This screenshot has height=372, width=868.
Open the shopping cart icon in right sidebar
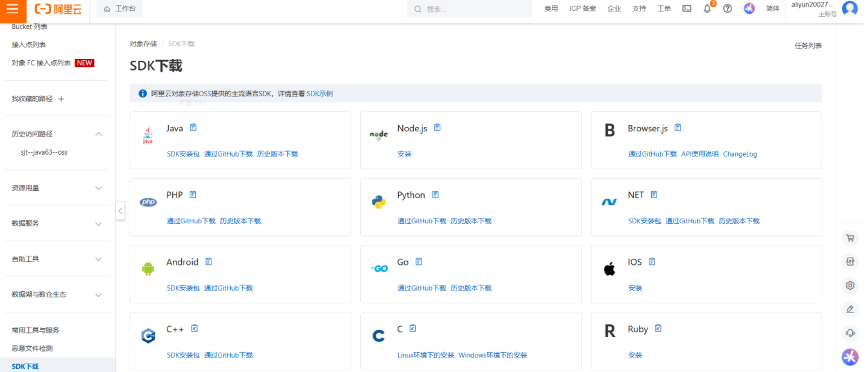tap(850, 238)
